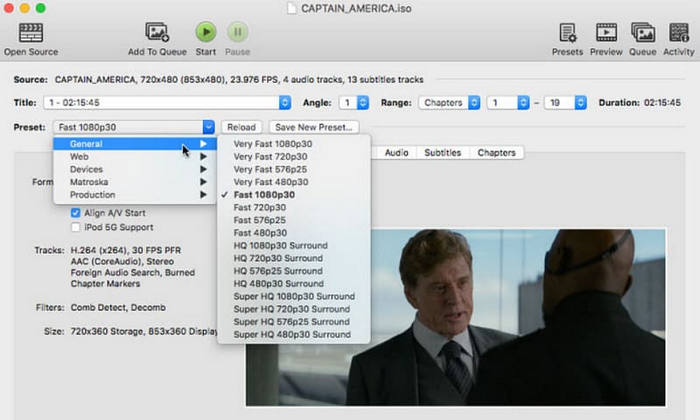Viewport: 700px width, 420px height.
Task: Expand the General preset submenu
Action: [x=135, y=144]
